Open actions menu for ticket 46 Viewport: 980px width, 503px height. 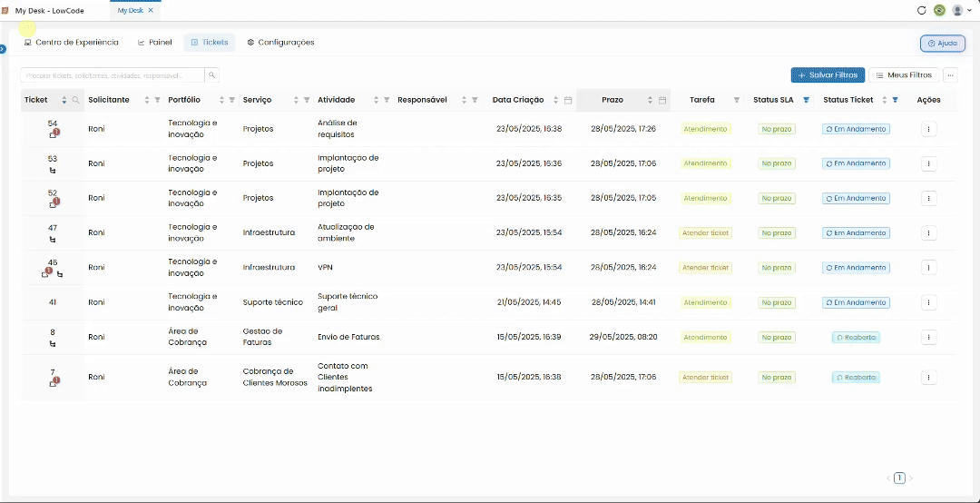(x=929, y=267)
